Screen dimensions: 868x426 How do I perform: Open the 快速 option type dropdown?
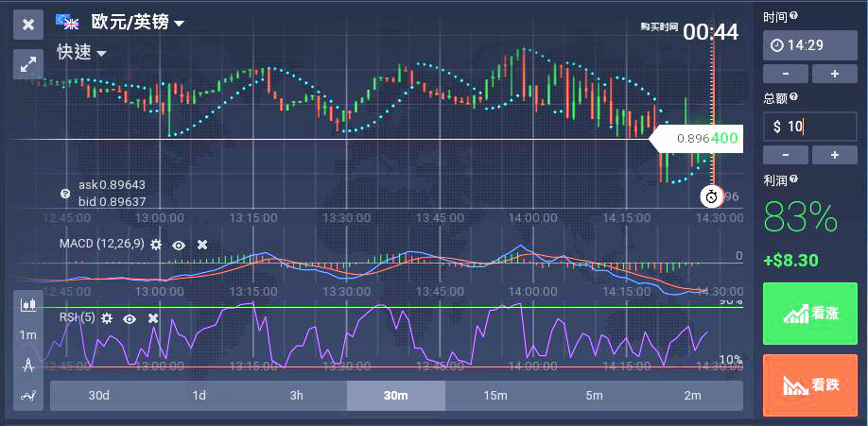click(81, 53)
